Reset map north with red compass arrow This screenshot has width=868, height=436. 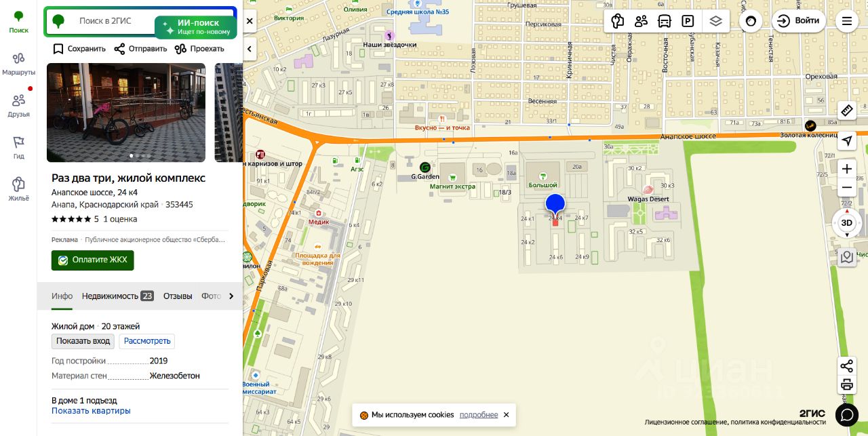pyautogui.click(x=847, y=212)
